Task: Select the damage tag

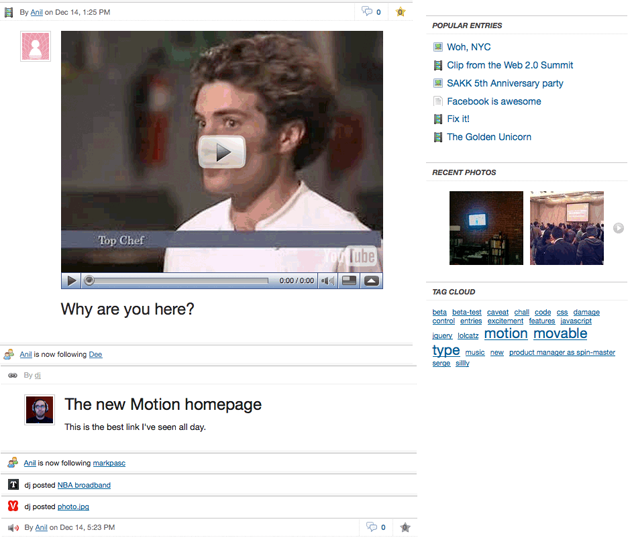Action: tap(586, 312)
